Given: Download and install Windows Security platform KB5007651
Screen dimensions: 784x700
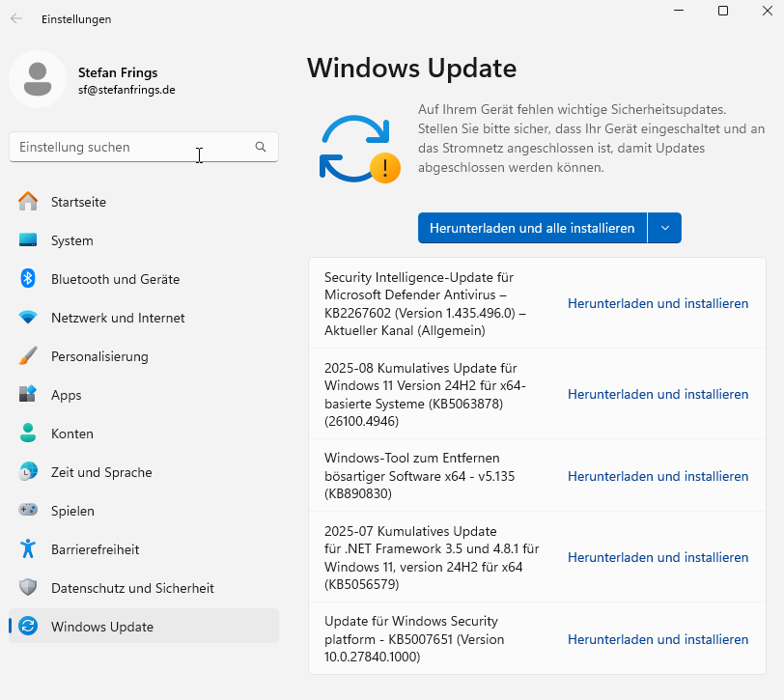Looking at the screenshot, I should 658,639.
